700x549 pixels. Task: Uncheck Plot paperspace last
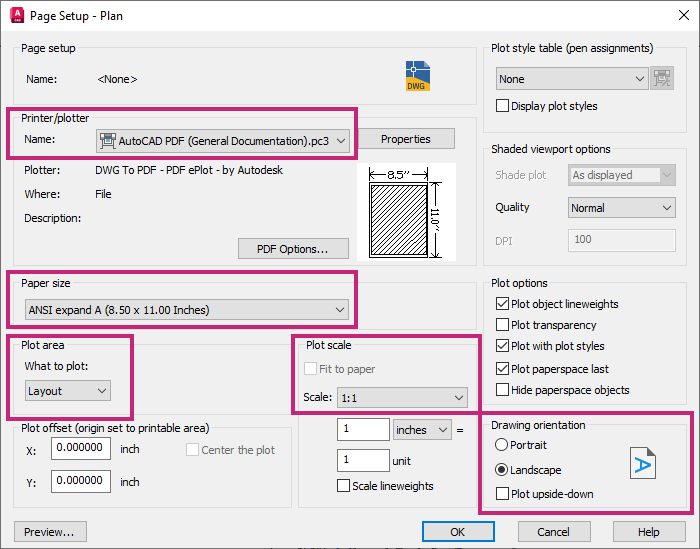pos(502,369)
